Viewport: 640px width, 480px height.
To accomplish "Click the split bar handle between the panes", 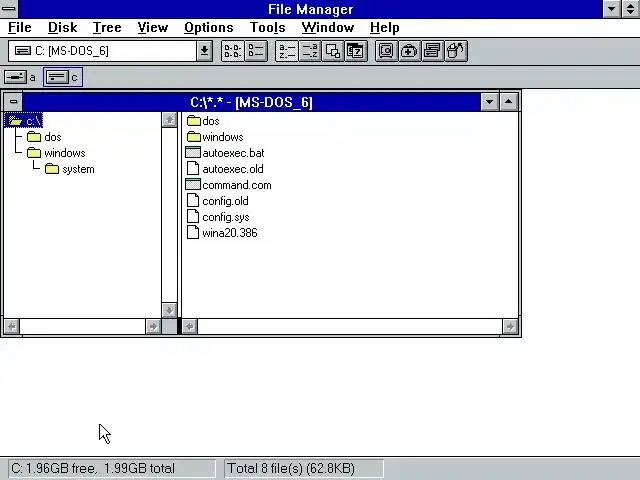I will [179, 327].
